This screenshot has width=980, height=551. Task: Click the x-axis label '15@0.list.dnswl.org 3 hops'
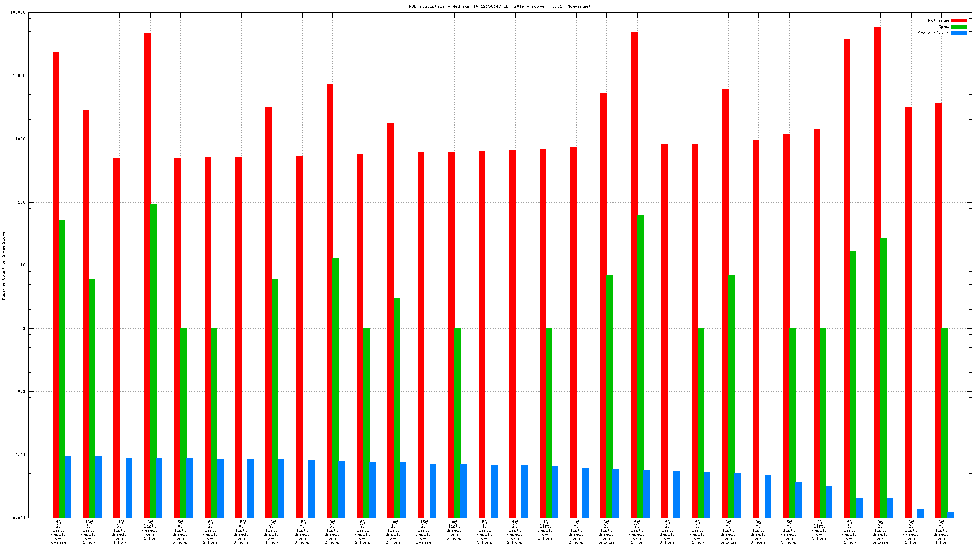coord(241,532)
